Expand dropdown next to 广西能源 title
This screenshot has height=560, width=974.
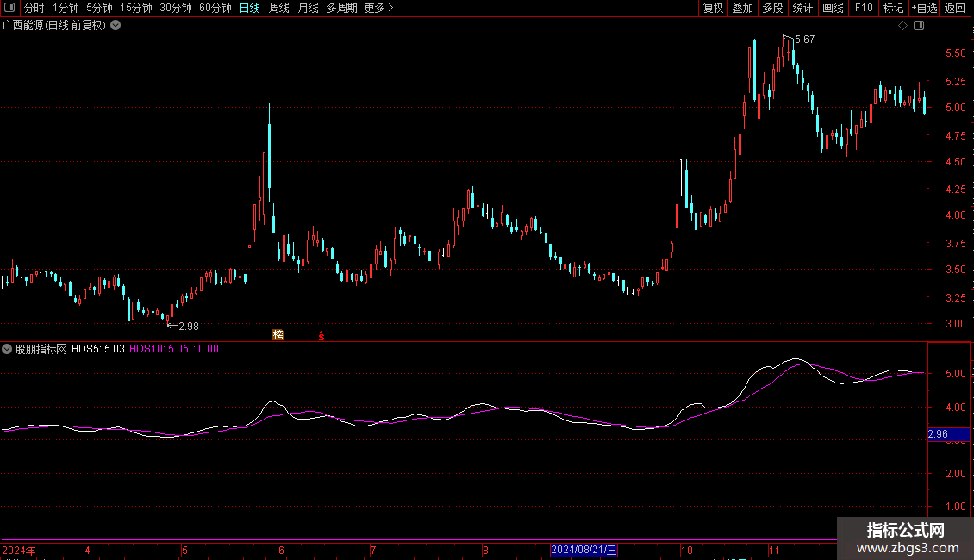116,26
